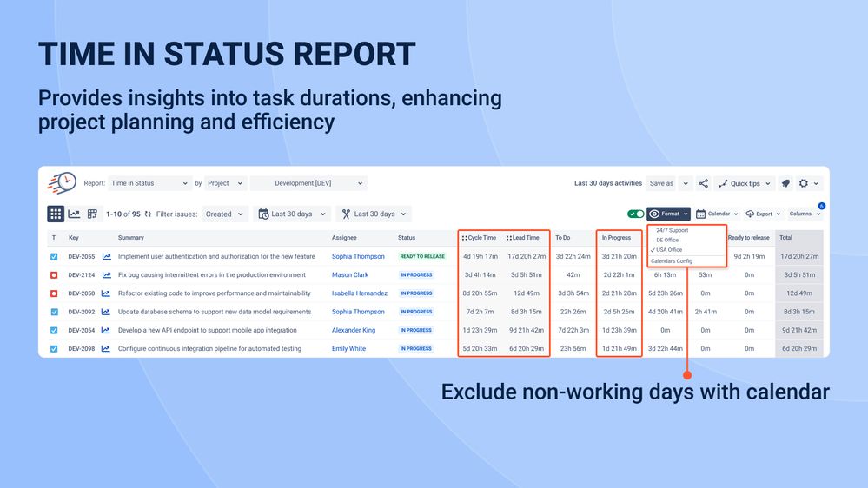Click the Status column header
This screenshot has height=488, width=868.
pyautogui.click(x=407, y=238)
